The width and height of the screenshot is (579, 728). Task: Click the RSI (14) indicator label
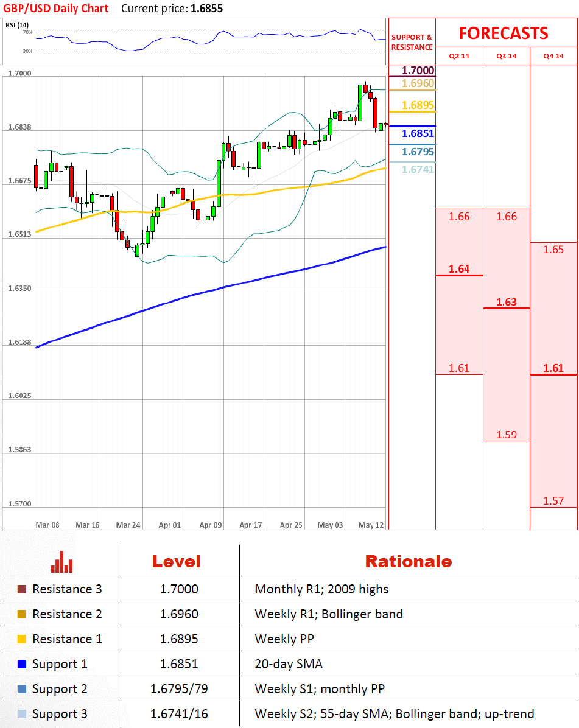point(18,24)
